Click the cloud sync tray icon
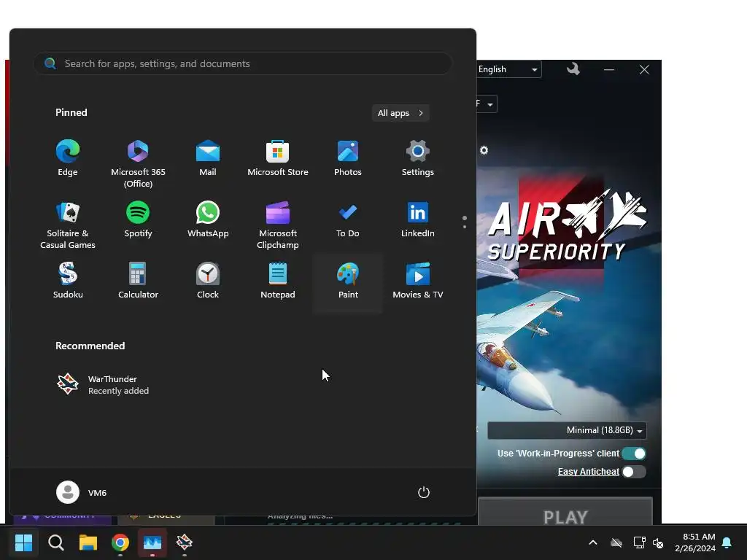 click(616, 542)
